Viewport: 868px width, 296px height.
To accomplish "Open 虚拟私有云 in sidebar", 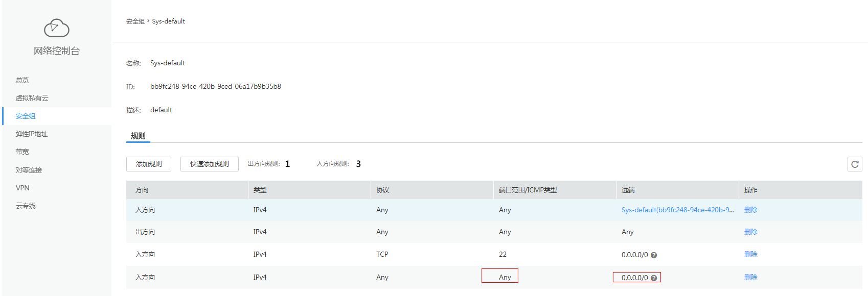I will coord(32,98).
